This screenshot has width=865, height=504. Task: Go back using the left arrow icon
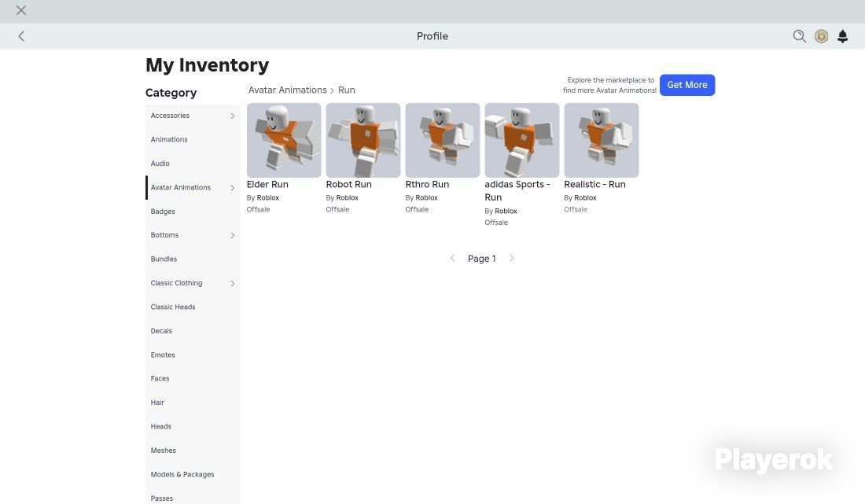pos(21,36)
